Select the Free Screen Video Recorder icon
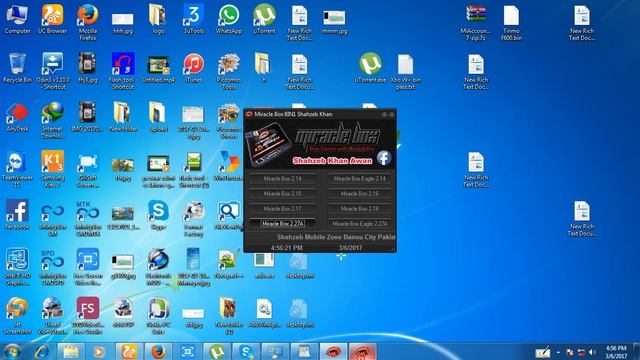640x360 pixels. (x=88, y=267)
